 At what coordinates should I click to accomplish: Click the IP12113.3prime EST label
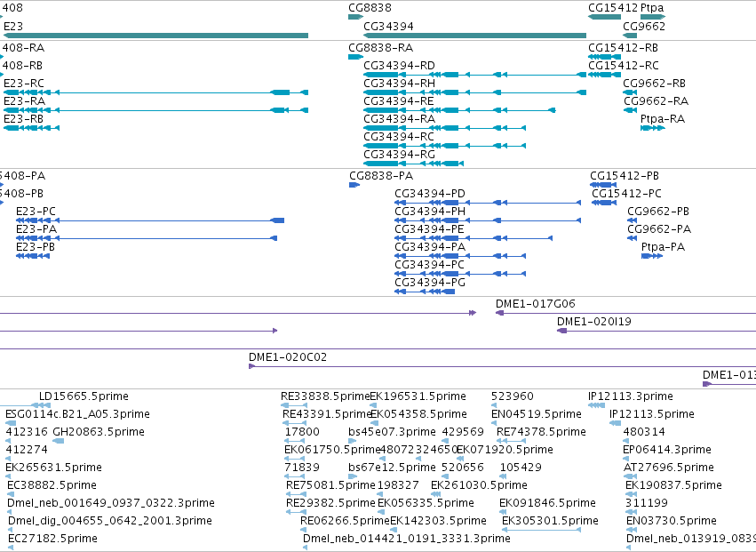[631, 396]
